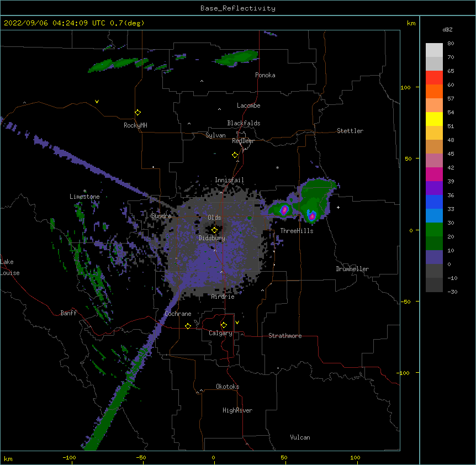Click the Lacombe city label
This screenshot has width=476, height=465.
coord(248,105)
